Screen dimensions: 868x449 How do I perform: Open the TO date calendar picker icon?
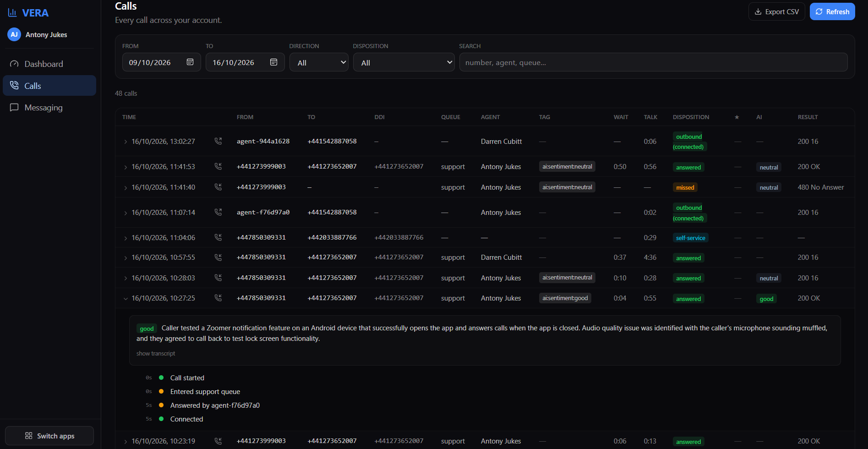(273, 62)
